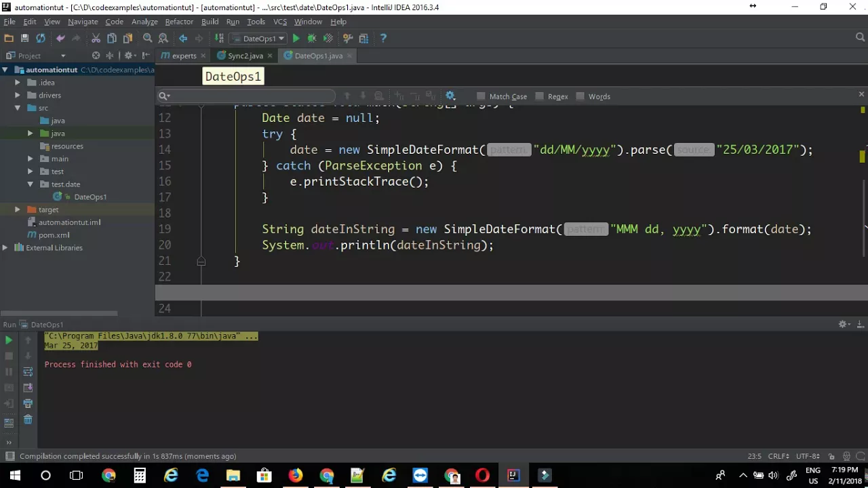Expand the .idea folder
This screenshot has height=488, width=868.
(x=18, y=83)
